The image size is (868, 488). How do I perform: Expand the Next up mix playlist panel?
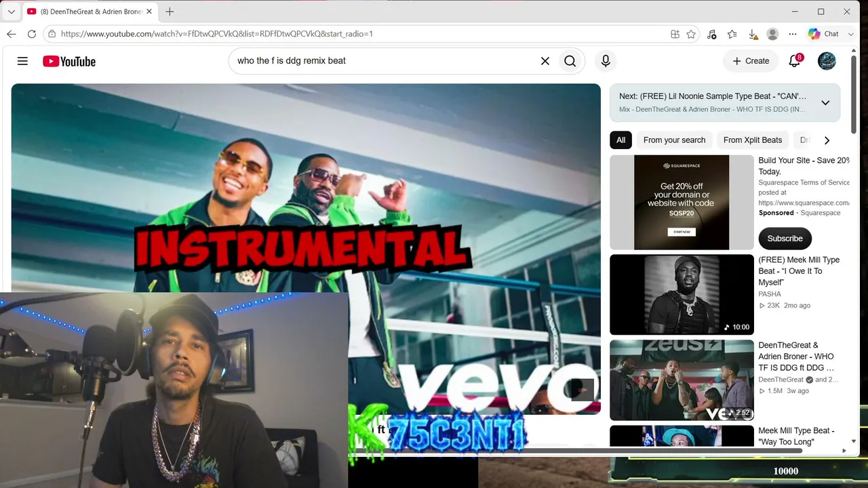click(825, 102)
